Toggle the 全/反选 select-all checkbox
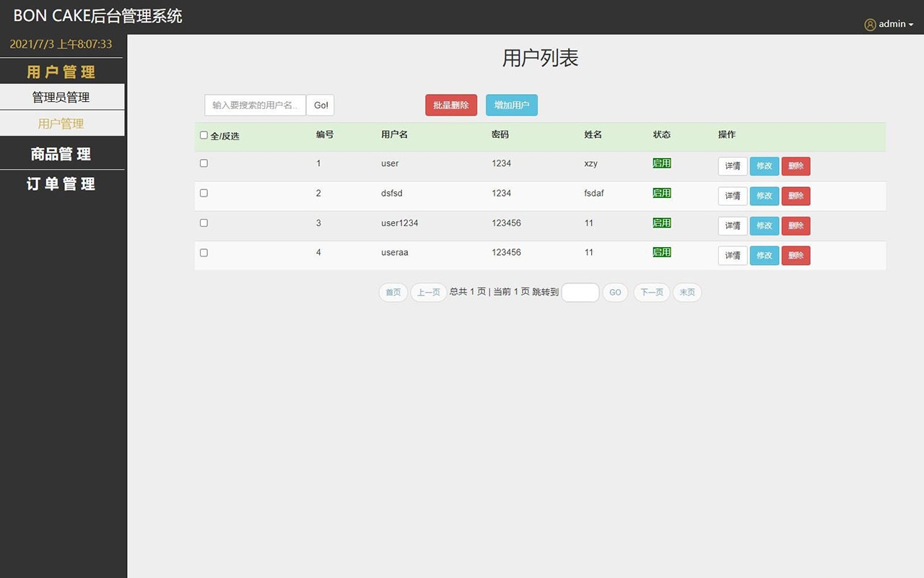This screenshot has height=578, width=924. point(204,135)
